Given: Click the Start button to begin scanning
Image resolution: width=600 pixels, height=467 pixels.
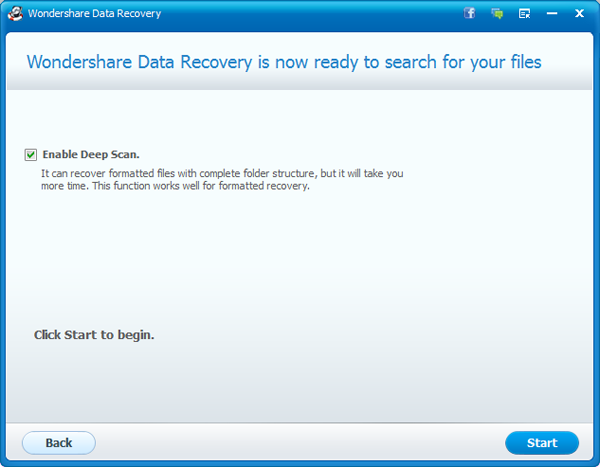Looking at the screenshot, I should (542, 443).
